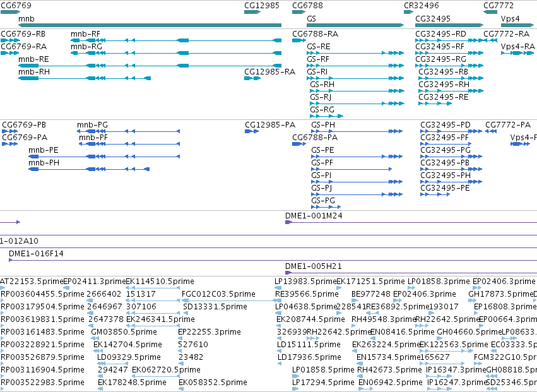Select the CG6769 gene arrow glyph

point(10,12)
